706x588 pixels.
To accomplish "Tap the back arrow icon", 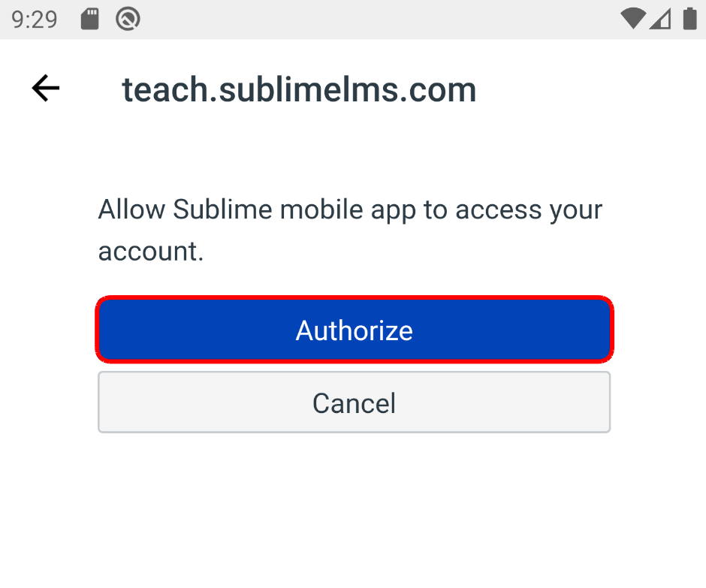I will (x=45, y=89).
